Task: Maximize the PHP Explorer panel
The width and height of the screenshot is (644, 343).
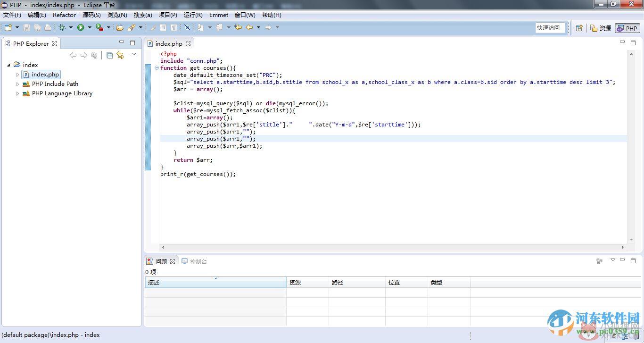Action: [x=132, y=42]
